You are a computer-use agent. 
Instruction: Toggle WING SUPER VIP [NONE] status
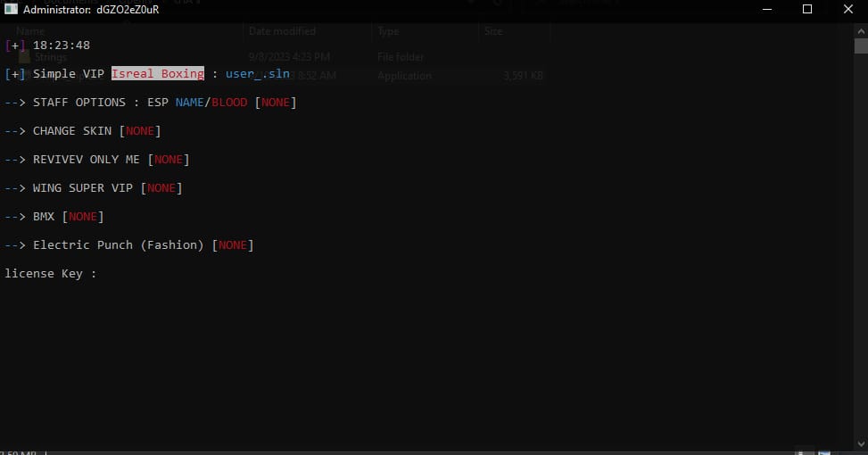(161, 188)
